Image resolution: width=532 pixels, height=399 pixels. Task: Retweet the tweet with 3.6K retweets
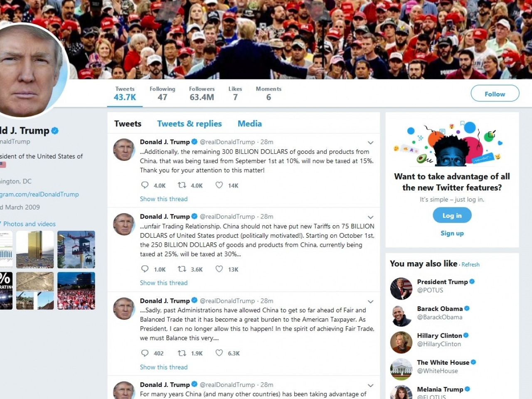tap(182, 269)
